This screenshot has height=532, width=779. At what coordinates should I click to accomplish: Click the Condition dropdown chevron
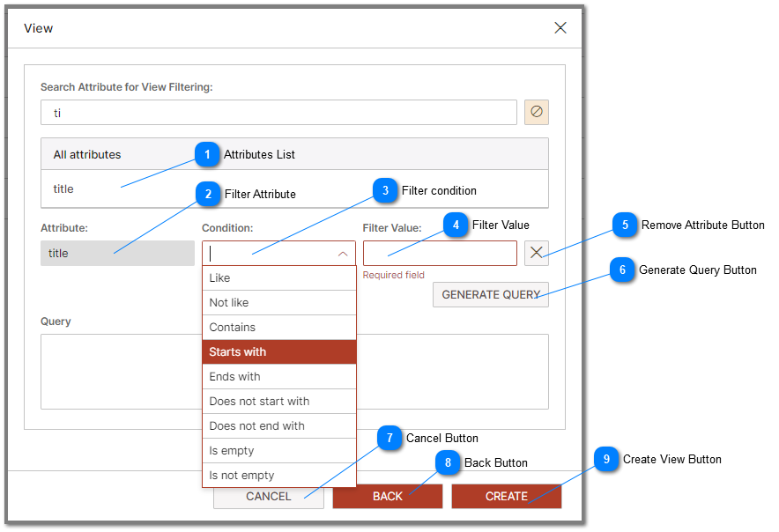pos(344,253)
